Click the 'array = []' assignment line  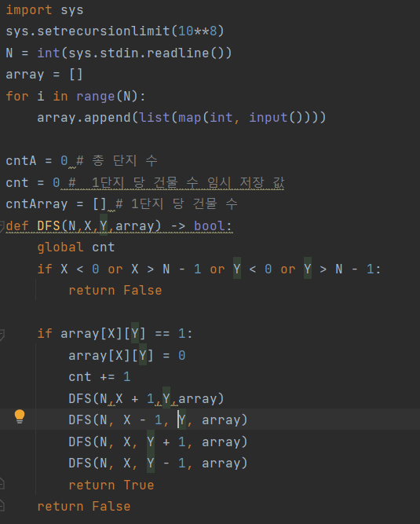pyautogui.click(x=44, y=75)
